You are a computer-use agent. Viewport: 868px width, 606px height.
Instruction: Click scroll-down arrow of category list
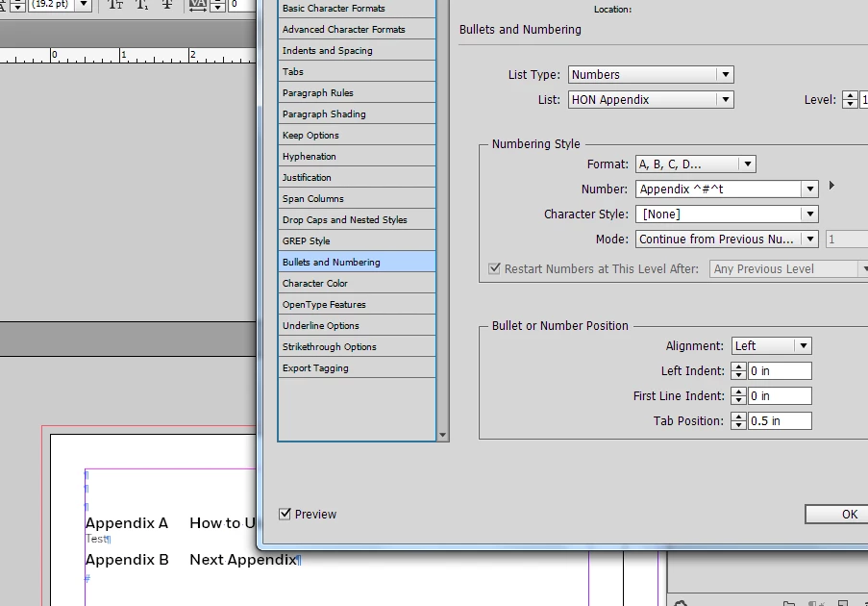pos(442,436)
